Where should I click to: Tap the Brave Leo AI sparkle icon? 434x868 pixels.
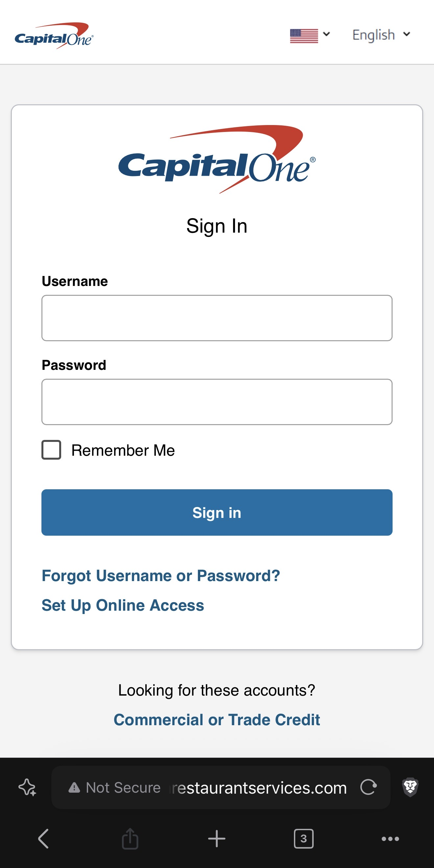[27, 787]
